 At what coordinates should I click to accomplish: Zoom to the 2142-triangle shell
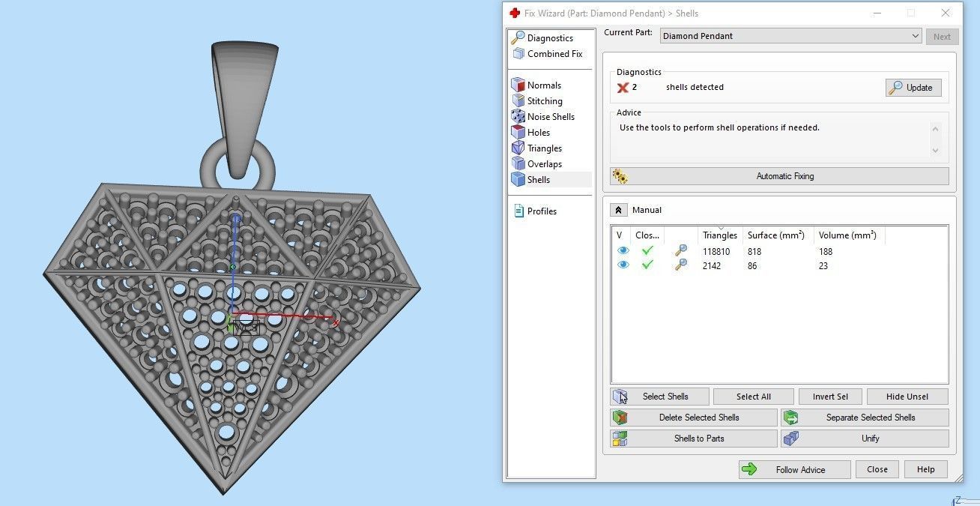click(x=680, y=265)
